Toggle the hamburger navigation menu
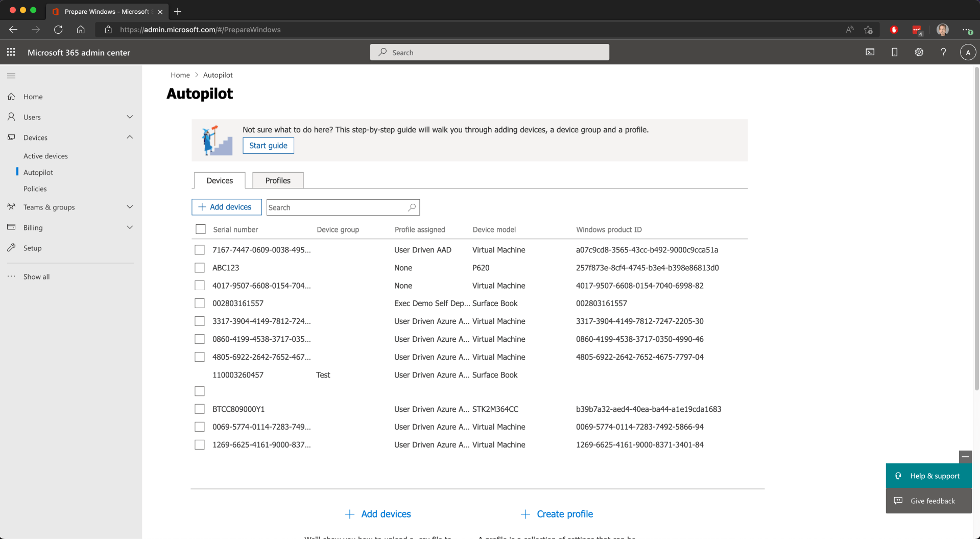 [x=11, y=76]
